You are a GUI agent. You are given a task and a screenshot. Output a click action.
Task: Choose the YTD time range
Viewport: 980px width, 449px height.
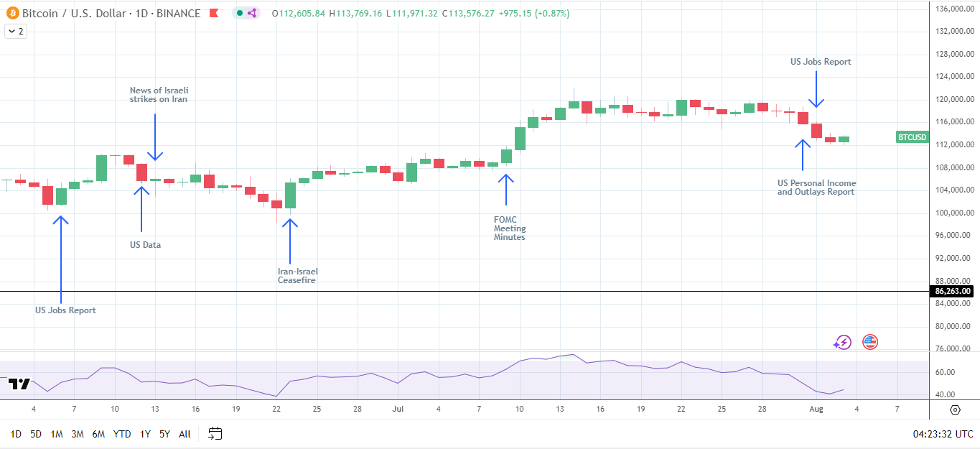tap(122, 434)
